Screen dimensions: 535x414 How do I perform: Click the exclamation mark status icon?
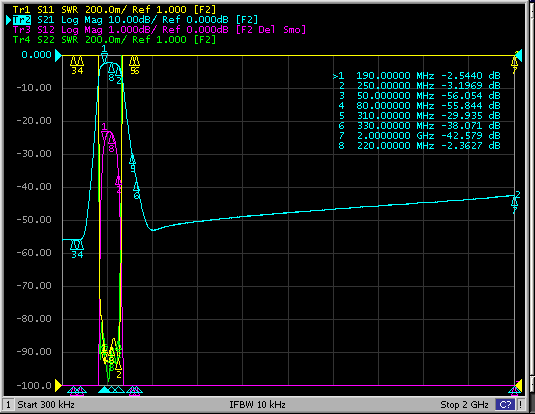[521, 405]
